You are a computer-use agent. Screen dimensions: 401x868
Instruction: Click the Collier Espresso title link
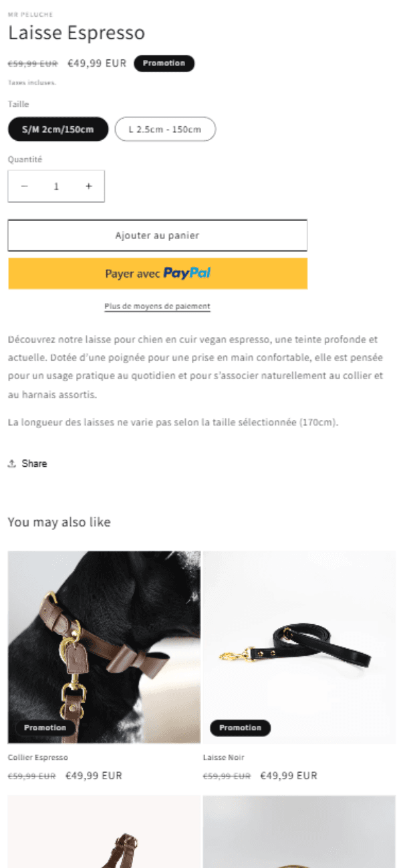pyautogui.click(x=38, y=757)
